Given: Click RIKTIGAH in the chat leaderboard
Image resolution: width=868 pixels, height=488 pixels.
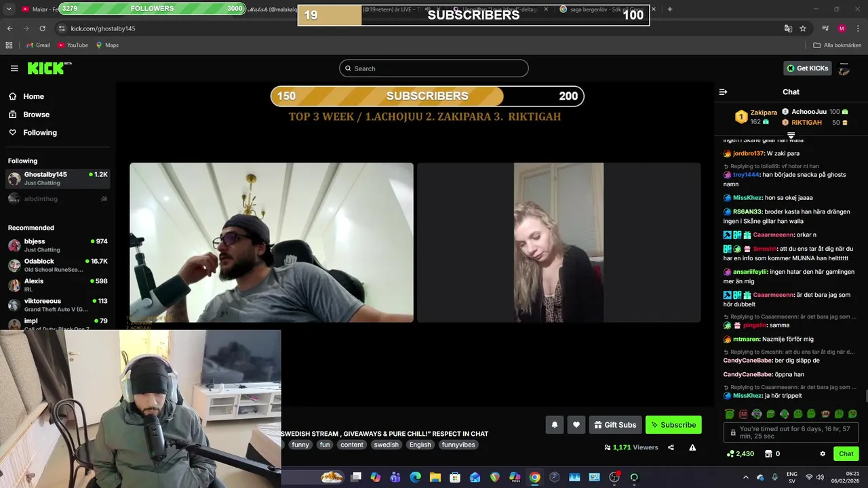Looking at the screenshot, I should [806, 123].
